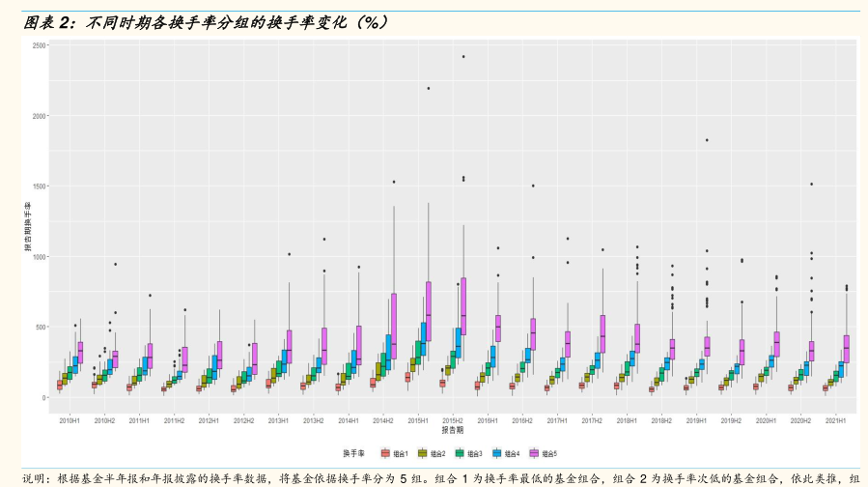
Task: Click the 组合1 red legend swatch
Action: click(386, 452)
